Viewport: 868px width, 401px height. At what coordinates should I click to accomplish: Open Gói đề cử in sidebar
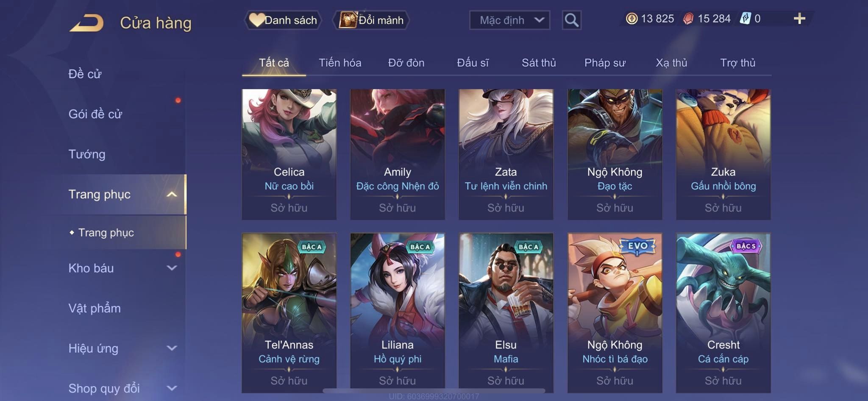(x=95, y=114)
